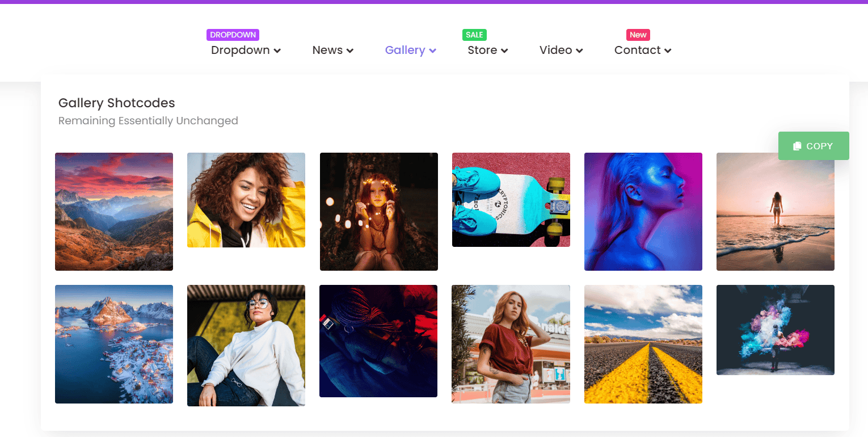Open the woman walking on beach photo
868x437 pixels.
coord(775,211)
